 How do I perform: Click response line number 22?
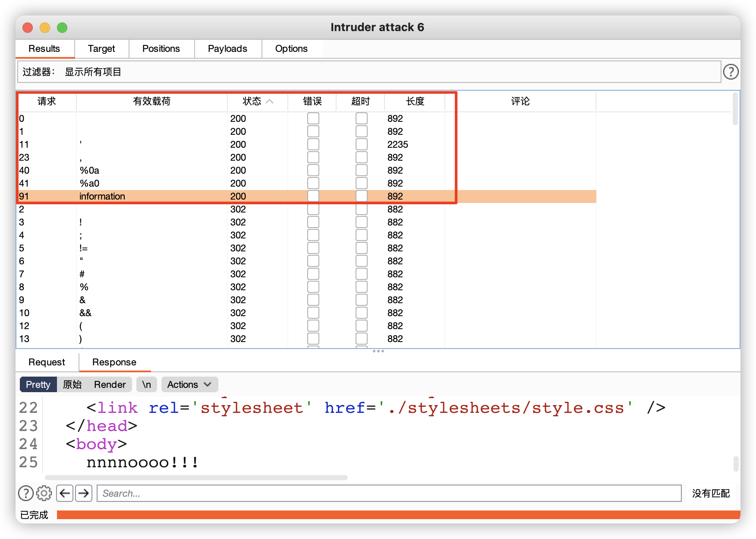[28, 408]
